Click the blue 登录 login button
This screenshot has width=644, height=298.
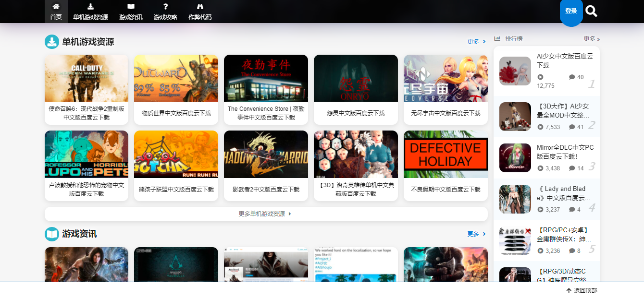pyautogui.click(x=571, y=11)
